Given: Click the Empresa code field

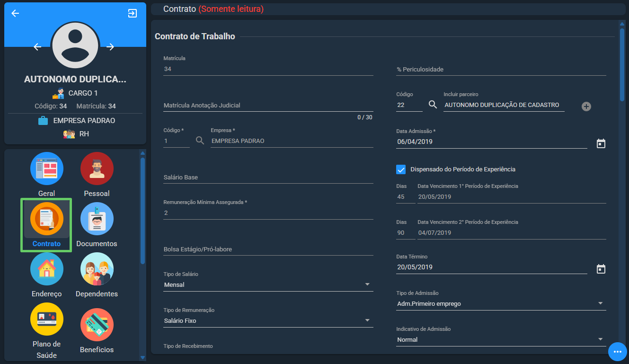Looking at the screenshot, I should click(177, 141).
